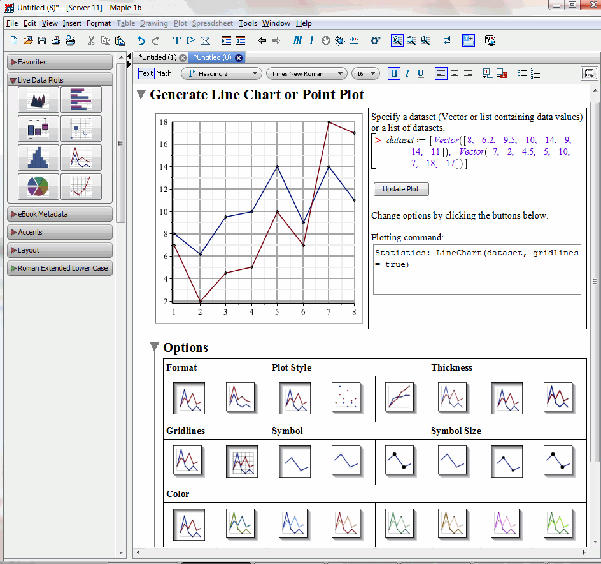Image resolution: width=601 pixels, height=564 pixels.
Task: Click the Undo arrow in the toolbar
Action: 142,41
